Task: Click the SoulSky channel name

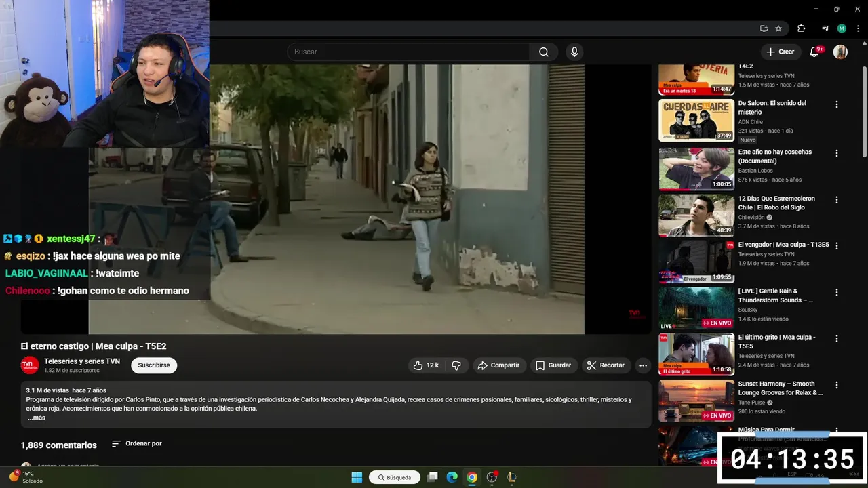Action: [748, 310]
